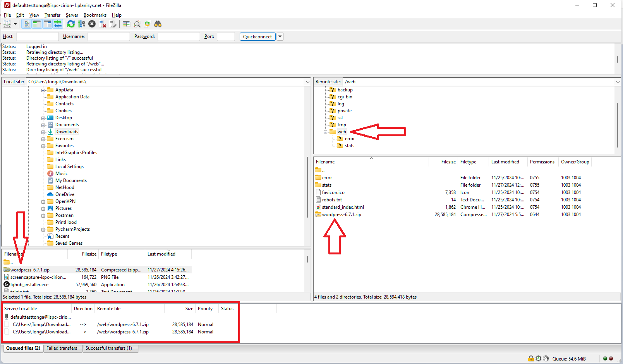Select the Downloads folder in local tree
Image resolution: width=623 pixels, height=364 pixels.
click(x=67, y=132)
